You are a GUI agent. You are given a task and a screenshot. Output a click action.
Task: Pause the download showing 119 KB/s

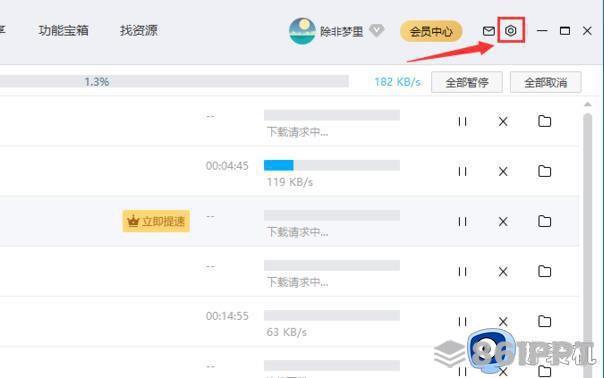(462, 171)
